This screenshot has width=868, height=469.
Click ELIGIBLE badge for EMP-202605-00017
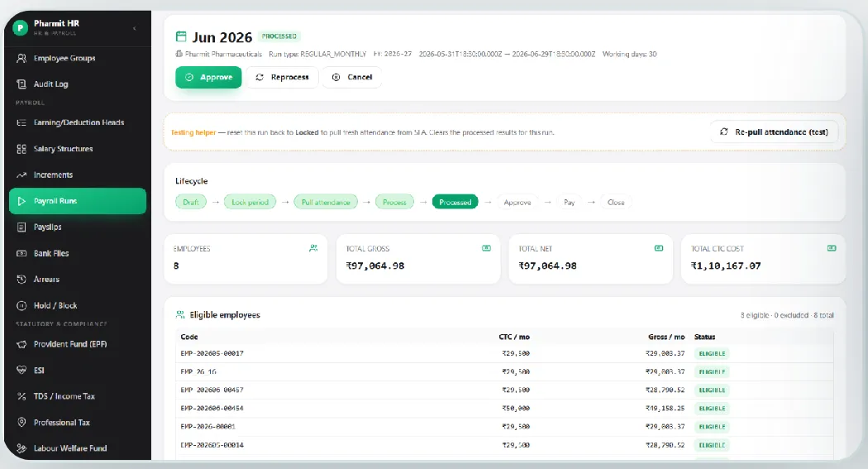tap(712, 353)
